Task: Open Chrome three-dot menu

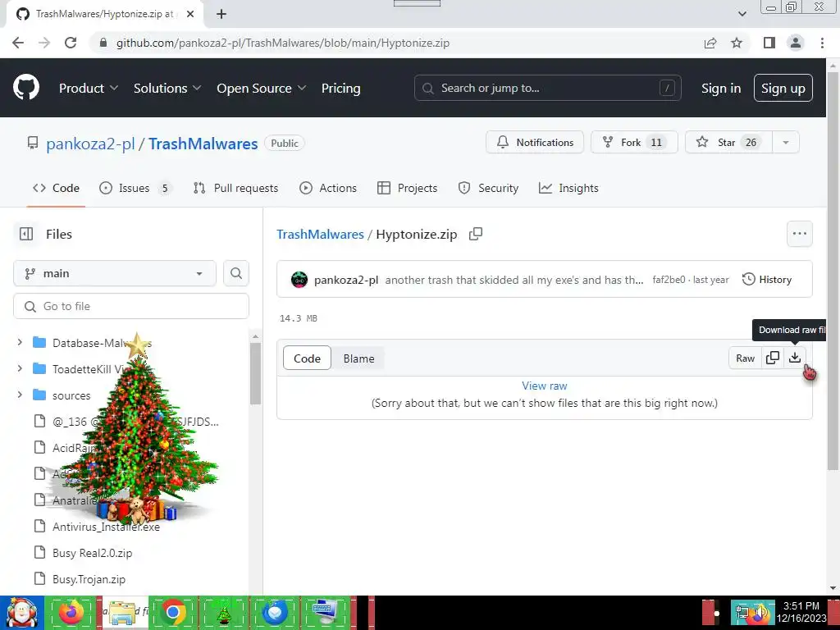Action: [822, 43]
